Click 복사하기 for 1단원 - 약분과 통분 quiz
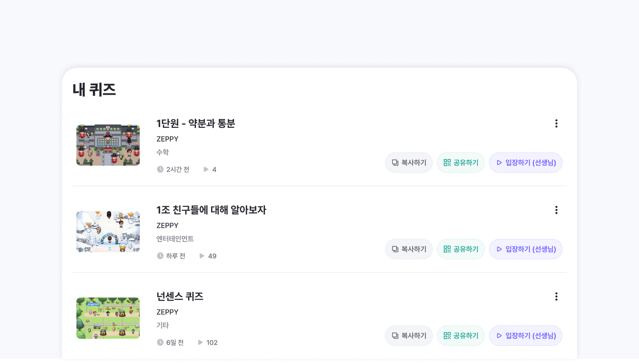This screenshot has width=639, height=364. point(409,163)
